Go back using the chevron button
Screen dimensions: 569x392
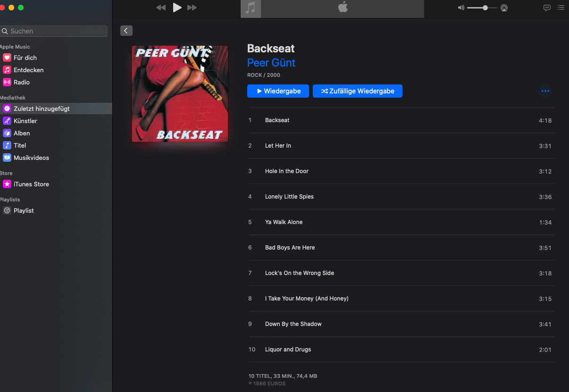click(126, 31)
